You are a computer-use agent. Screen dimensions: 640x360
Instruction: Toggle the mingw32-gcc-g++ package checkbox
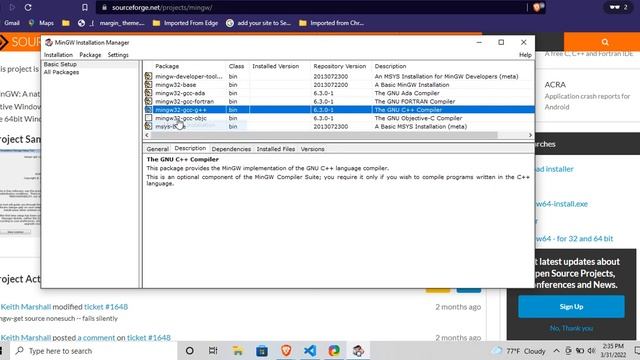(149, 109)
